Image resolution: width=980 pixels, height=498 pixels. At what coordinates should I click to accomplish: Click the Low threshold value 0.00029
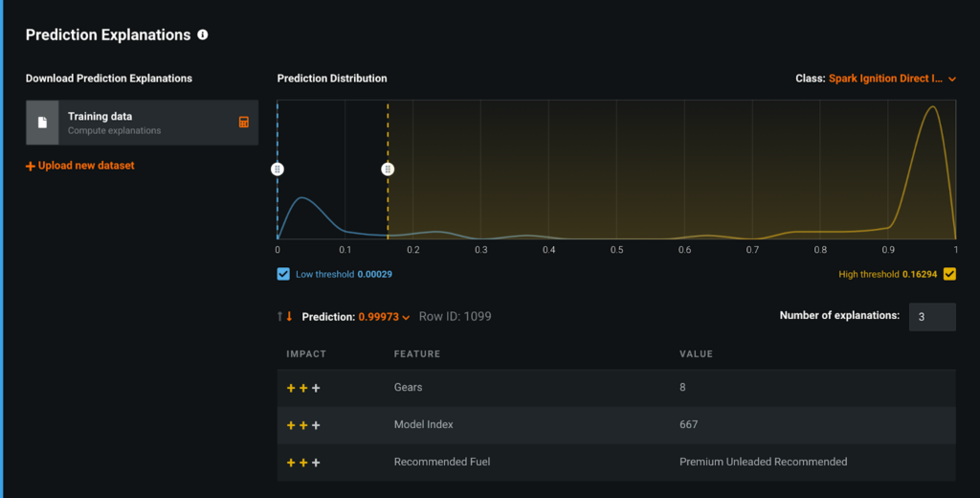(x=374, y=274)
